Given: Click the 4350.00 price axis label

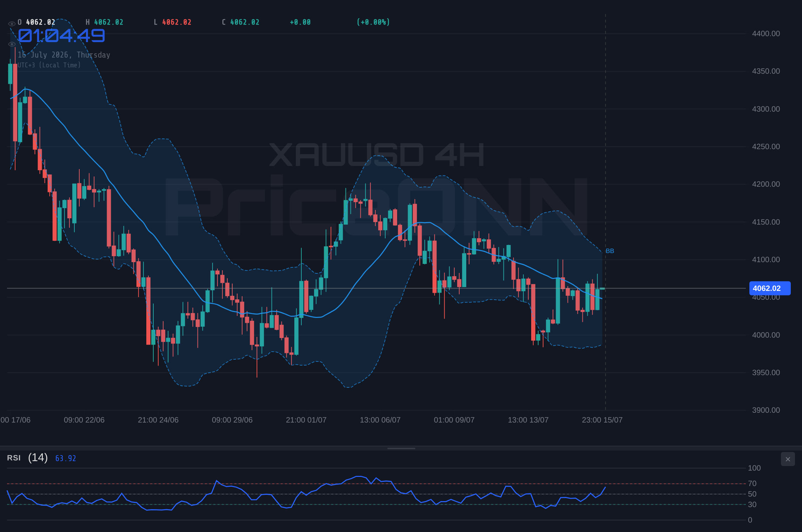Looking at the screenshot, I should (766, 71).
